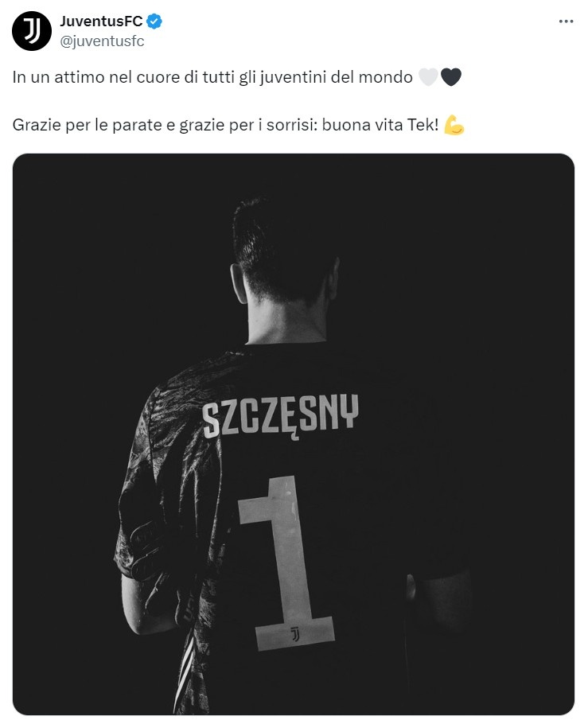Image resolution: width=588 pixels, height=724 pixels.
Task: Click the blue verified badge
Action: [154, 21]
